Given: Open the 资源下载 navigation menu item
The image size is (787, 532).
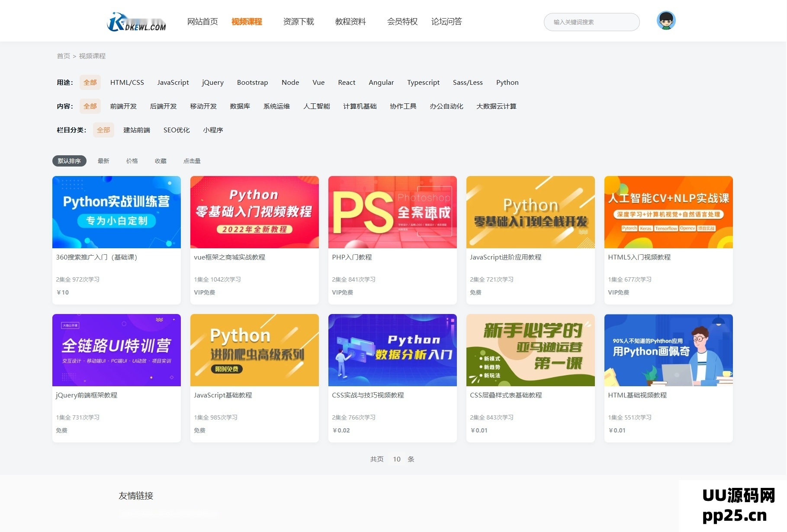Looking at the screenshot, I should point(298,22).
